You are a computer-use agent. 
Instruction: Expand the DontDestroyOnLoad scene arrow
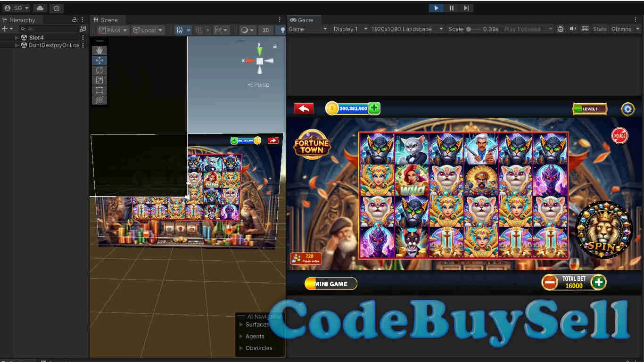(17, 45)
